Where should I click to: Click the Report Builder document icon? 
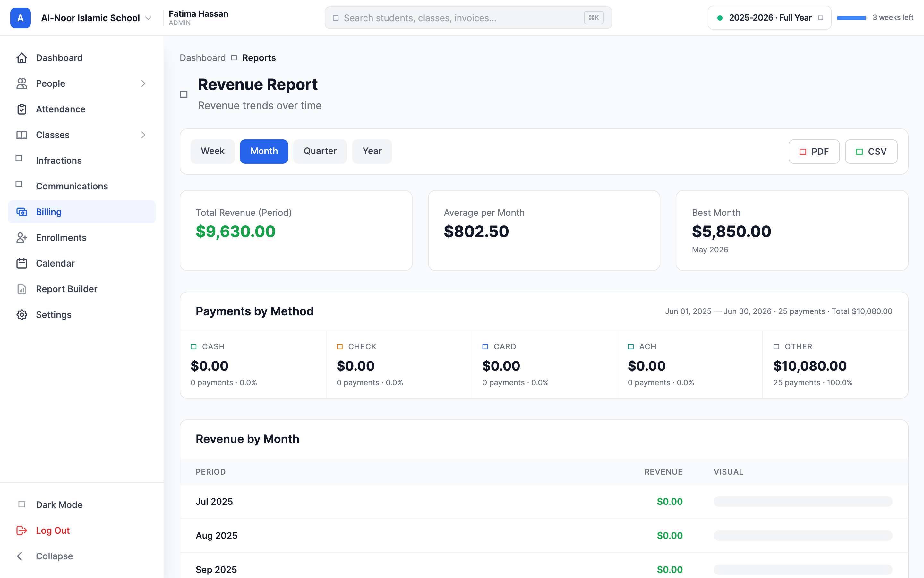22,289
